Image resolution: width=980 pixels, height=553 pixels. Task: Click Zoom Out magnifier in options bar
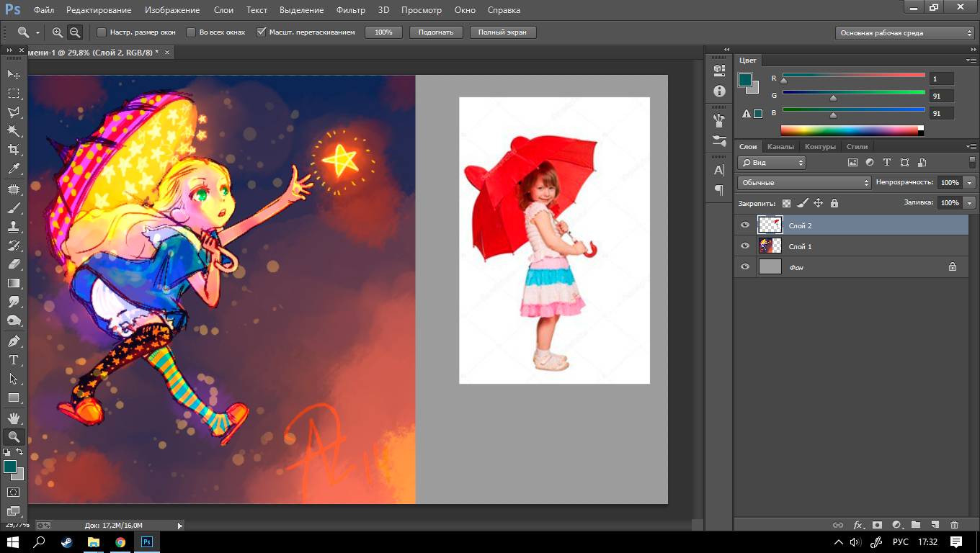[x=75, y=32]
